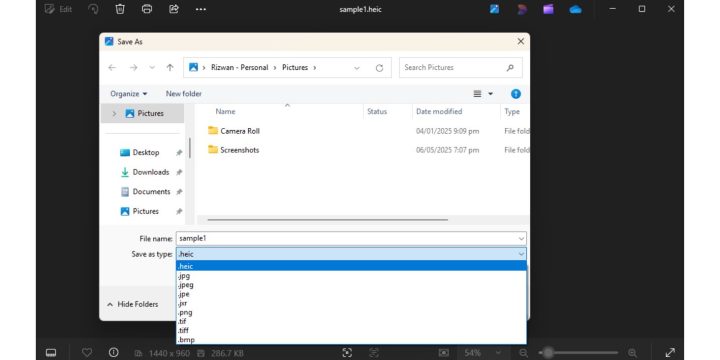
Task: Choose .jpg from the type list
Action: tap(351, 276)
